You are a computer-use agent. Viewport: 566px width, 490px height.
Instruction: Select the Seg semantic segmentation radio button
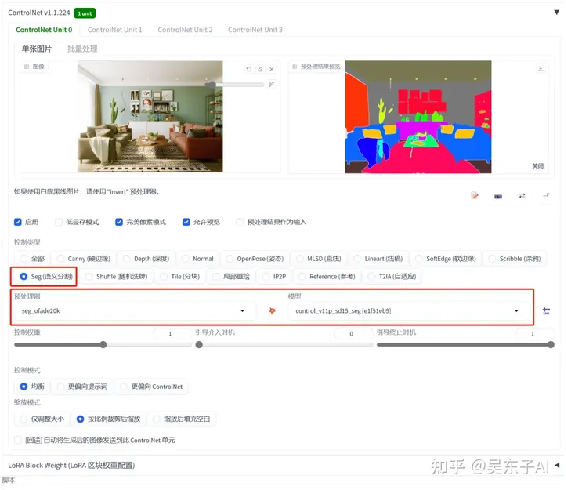(24, 276)
